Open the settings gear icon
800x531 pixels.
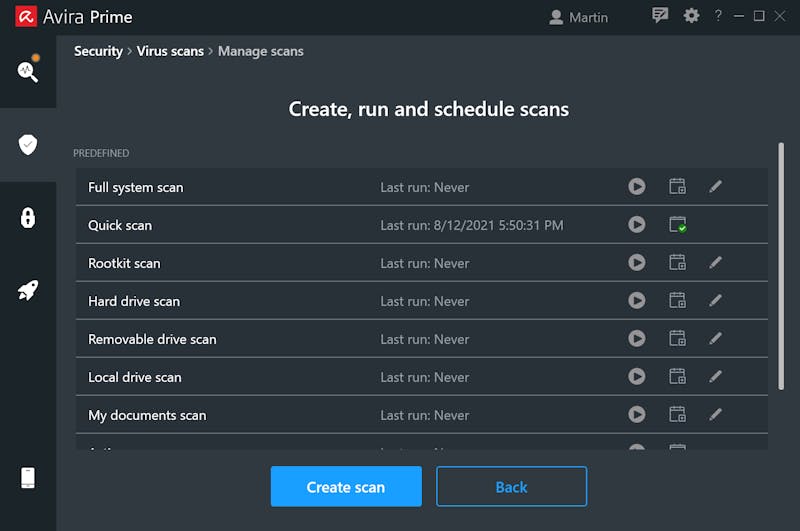pos(691,16)
